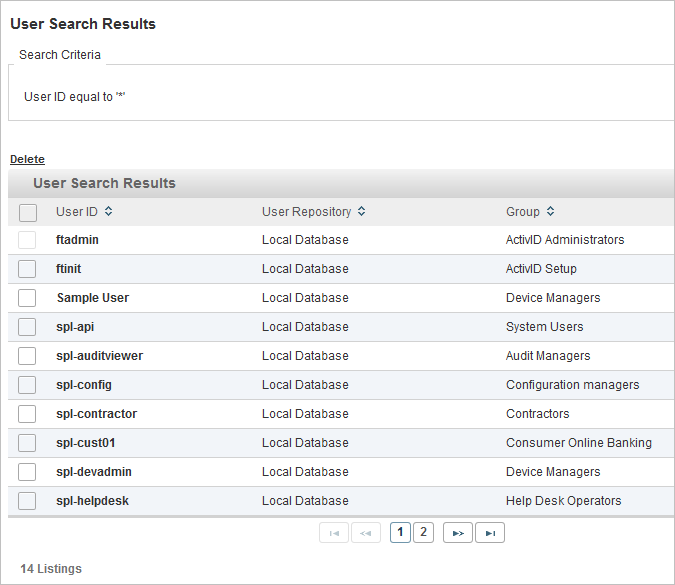Click the User ID equal to criteria text
The image size is (675, 585).
[74, 97]
